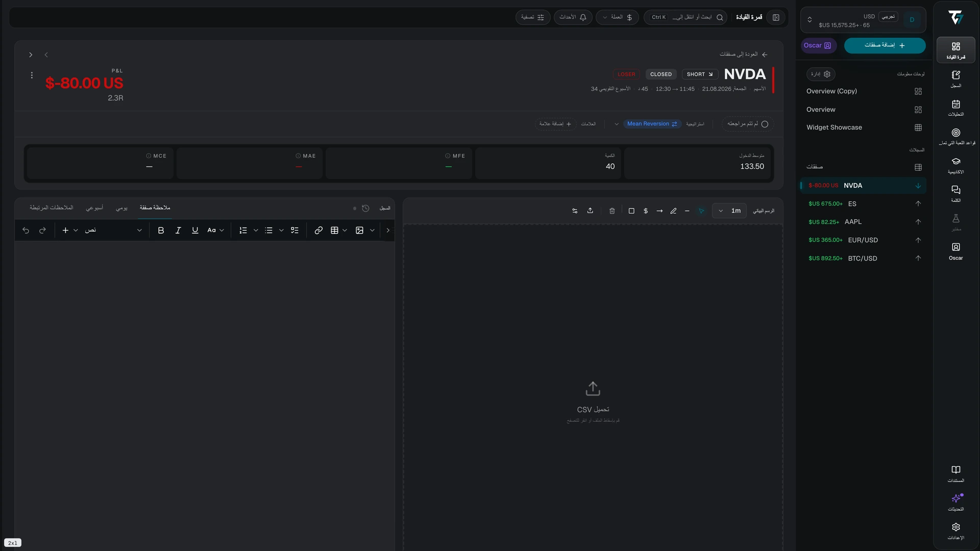Toggle bold formatting
The height and width of the screenshot is (551, 980).
(x=161, y=231)
